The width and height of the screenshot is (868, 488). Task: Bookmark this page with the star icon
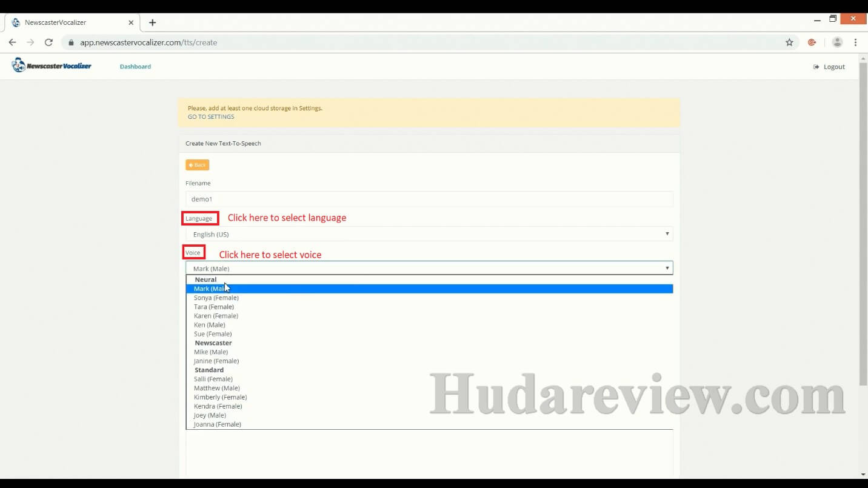(789, 42)
